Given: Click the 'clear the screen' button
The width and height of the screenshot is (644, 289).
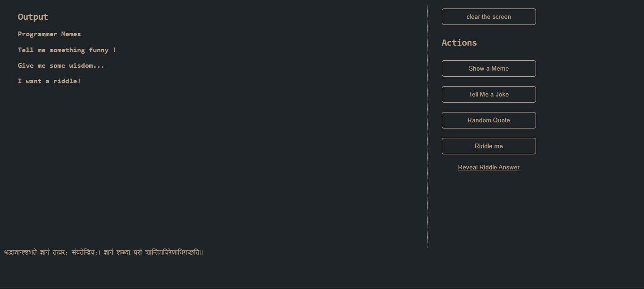Looking at the screenshot, I should click(x=488, y=16).
